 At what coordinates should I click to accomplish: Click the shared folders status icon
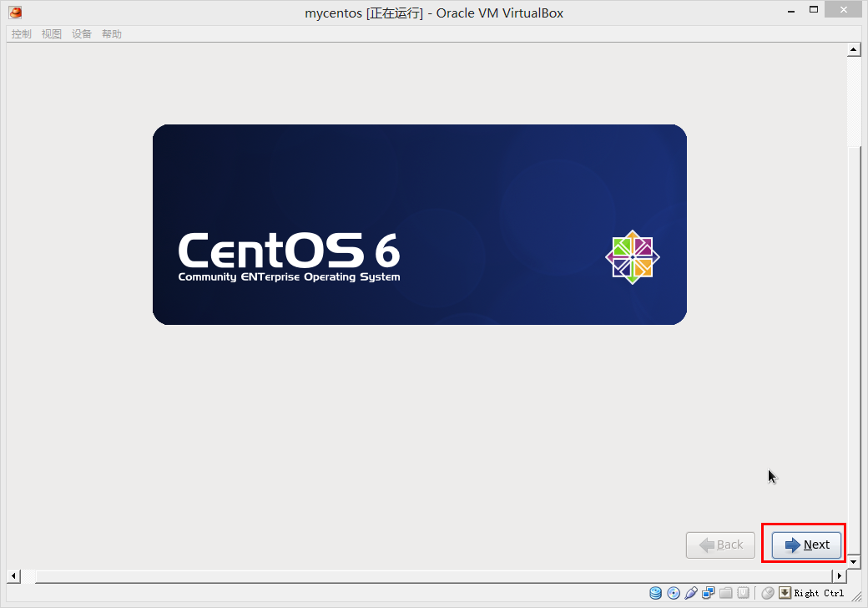pyautogui.click(x=726, y=593)
